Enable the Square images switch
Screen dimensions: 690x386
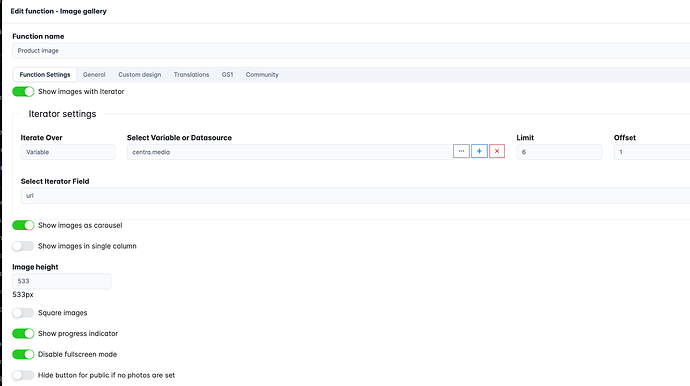coord(23,313)
